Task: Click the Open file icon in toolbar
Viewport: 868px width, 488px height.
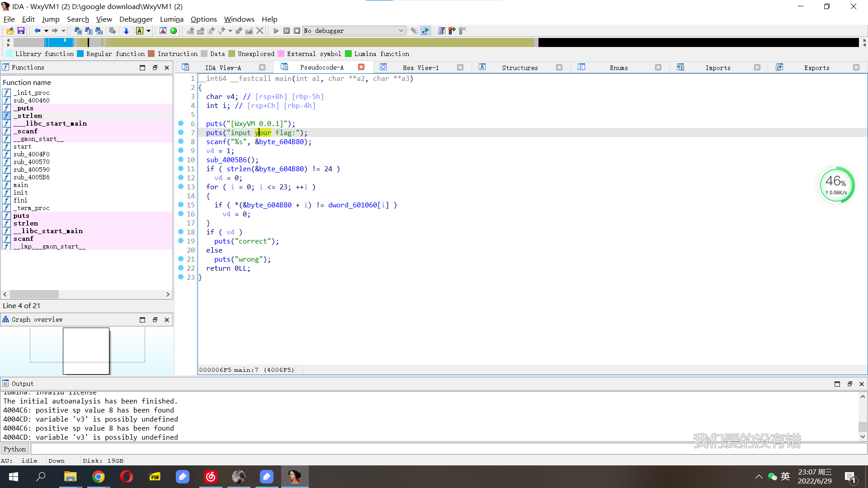Action: [x=10, y=31]
